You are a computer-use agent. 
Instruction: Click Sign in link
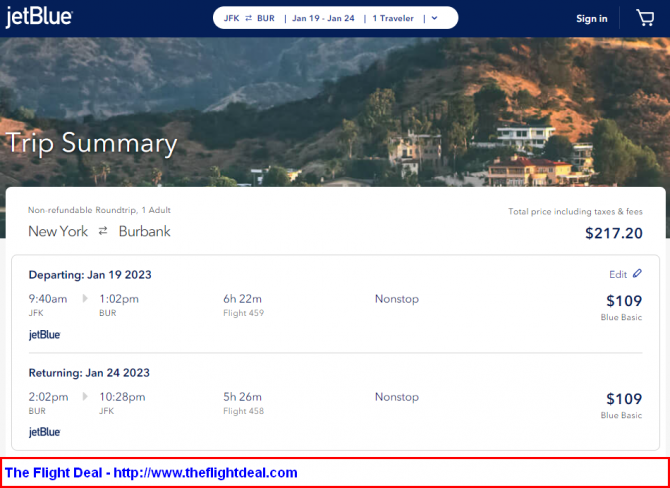click(591, 19)
